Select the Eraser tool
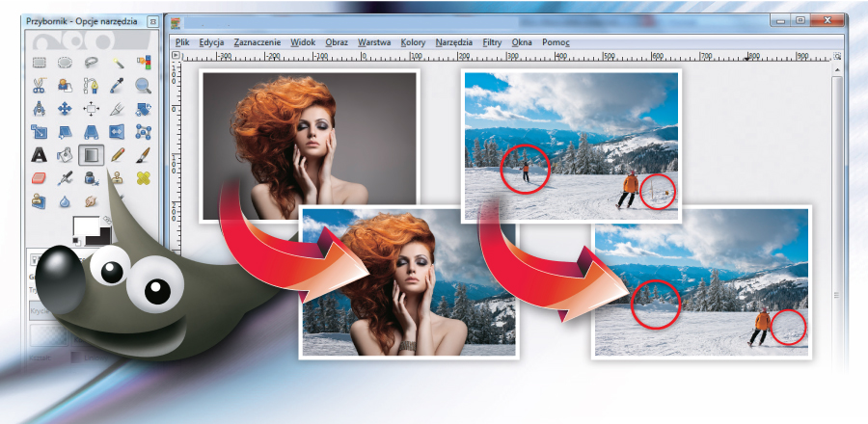 click(x=40, y=178)
